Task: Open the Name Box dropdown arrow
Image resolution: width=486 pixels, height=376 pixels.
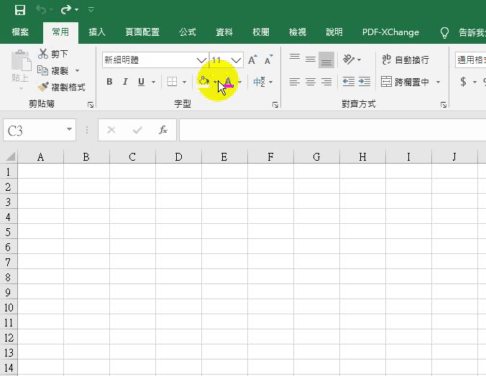Action: click(x=69, y=129)
